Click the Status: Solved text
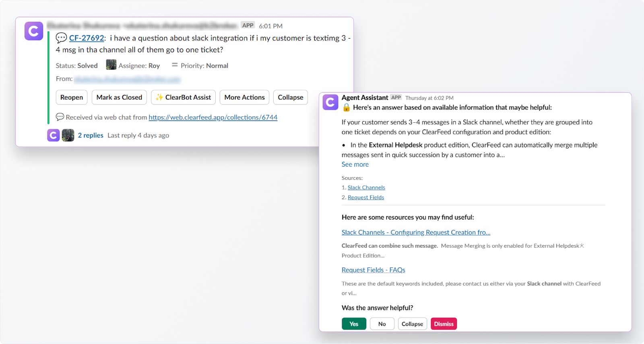 click(76, 66)
